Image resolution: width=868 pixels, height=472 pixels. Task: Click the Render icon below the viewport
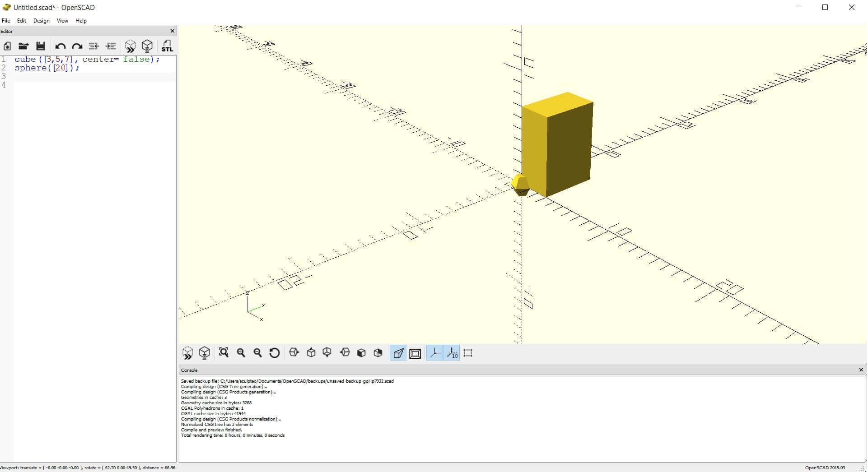pos(205,353)
